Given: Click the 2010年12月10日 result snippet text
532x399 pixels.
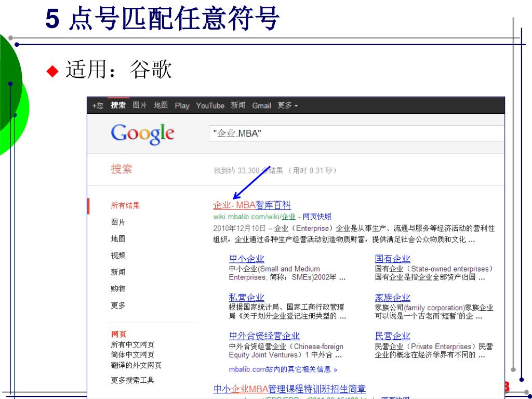Looking at the screenshot, I should [354, 234].
